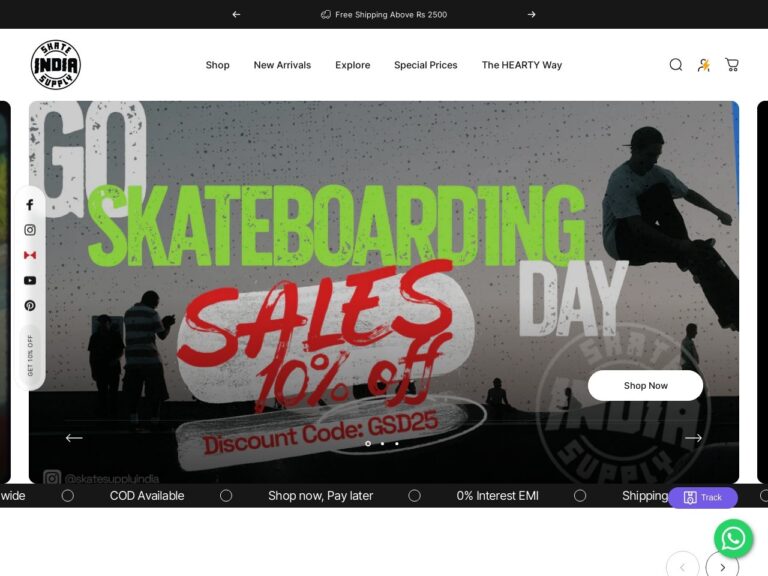Image resolution: width=768 pixels, height=576 pixels.
Task: Open the Special Prices menu item
Action: (426, 65)
